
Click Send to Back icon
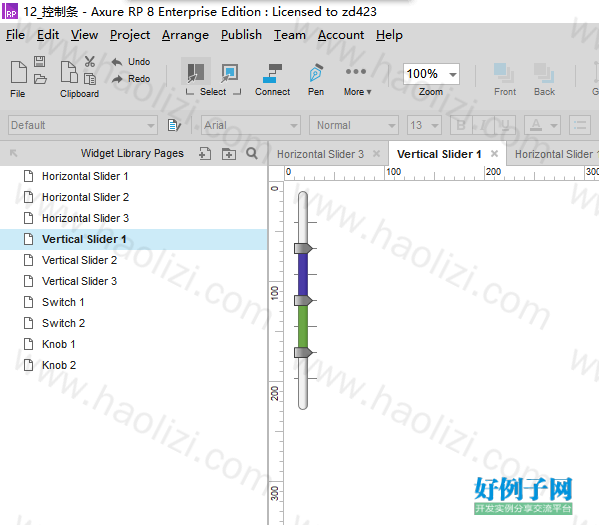pos(544,73)
